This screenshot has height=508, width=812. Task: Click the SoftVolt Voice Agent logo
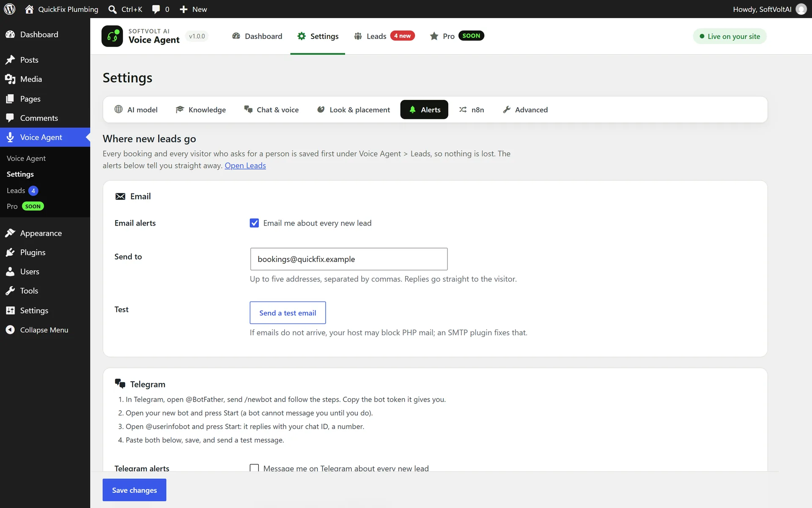coord(112,36)
